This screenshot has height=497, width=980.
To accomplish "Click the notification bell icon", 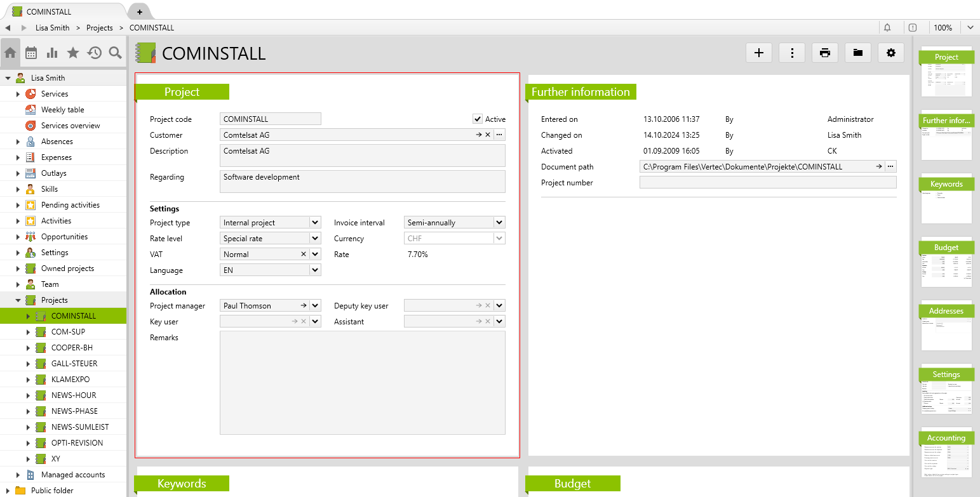I will (887, 27).
